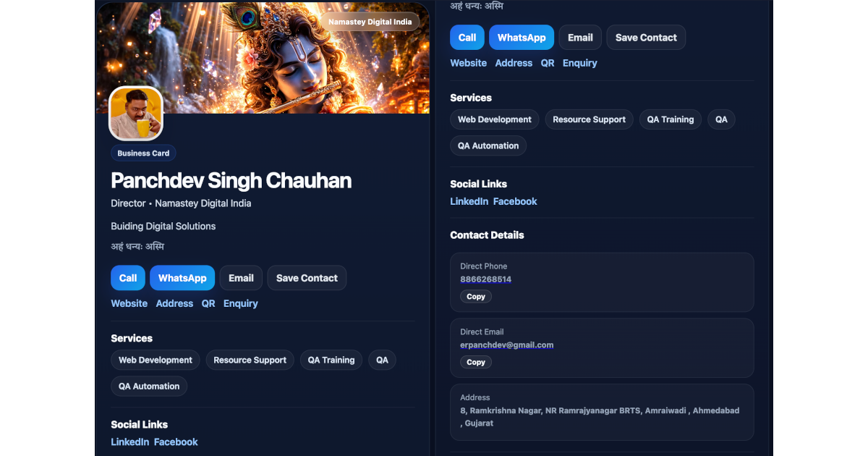
Task: Click the Call button in the right panel
Action: [467, 38]
